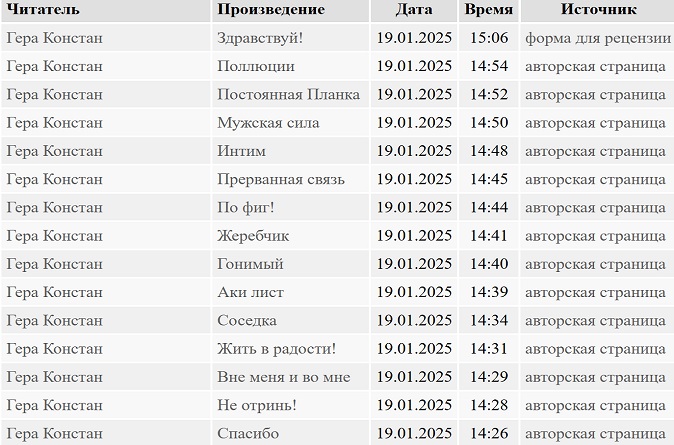Open the work Мужская сила
Screen dimensions: 674x445
point(268,123)
